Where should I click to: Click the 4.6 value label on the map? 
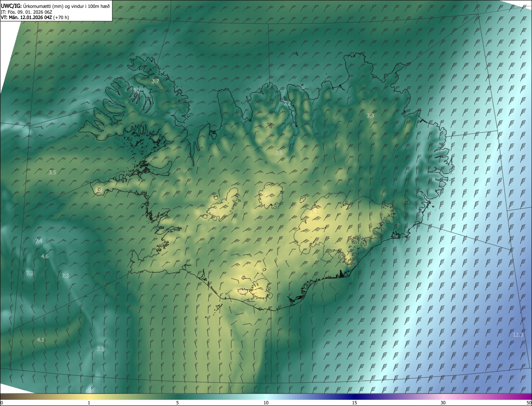point(45,256)
